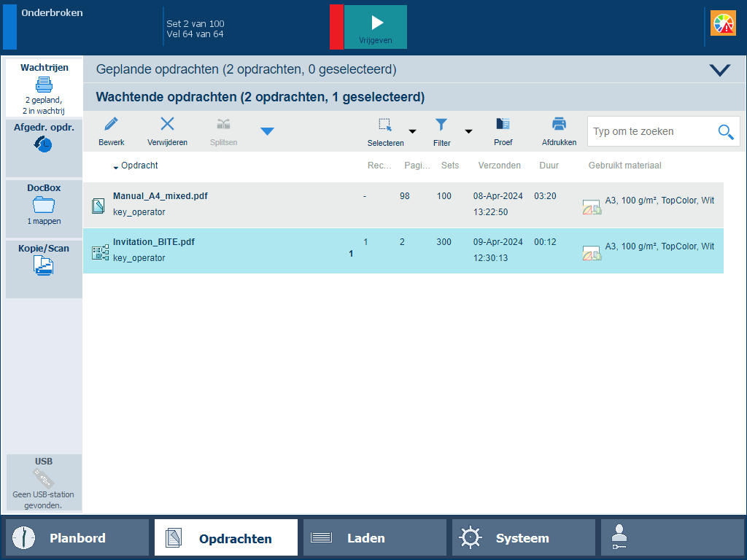Click the Manual_A4_mixed.pdf document icon
The width and height of the screenshot is (747, 560).
coord(98,206)
